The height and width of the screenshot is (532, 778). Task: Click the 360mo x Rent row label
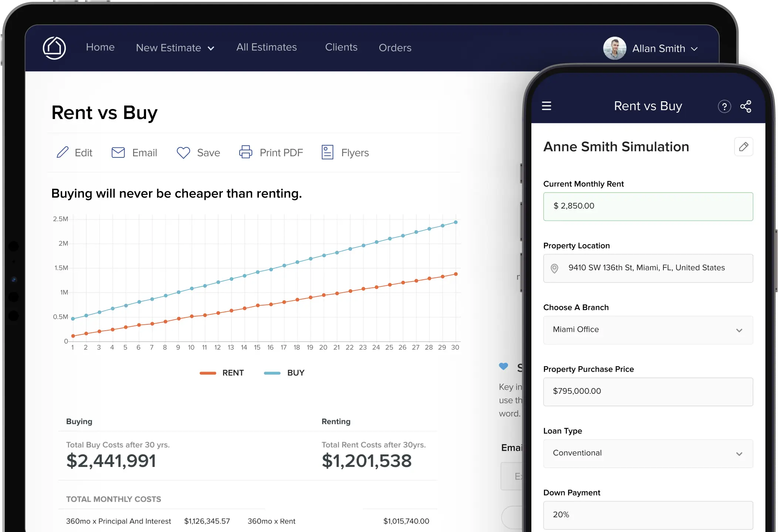pos(271,521)
